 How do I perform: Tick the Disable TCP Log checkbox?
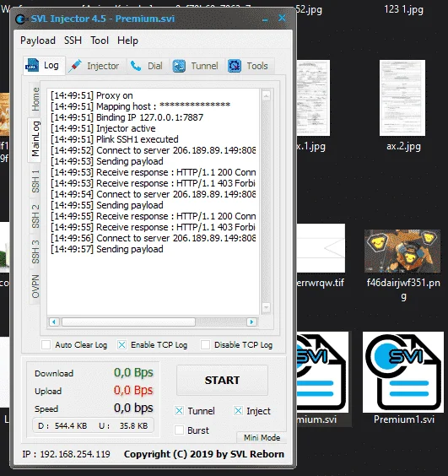[x=205, y=345]
